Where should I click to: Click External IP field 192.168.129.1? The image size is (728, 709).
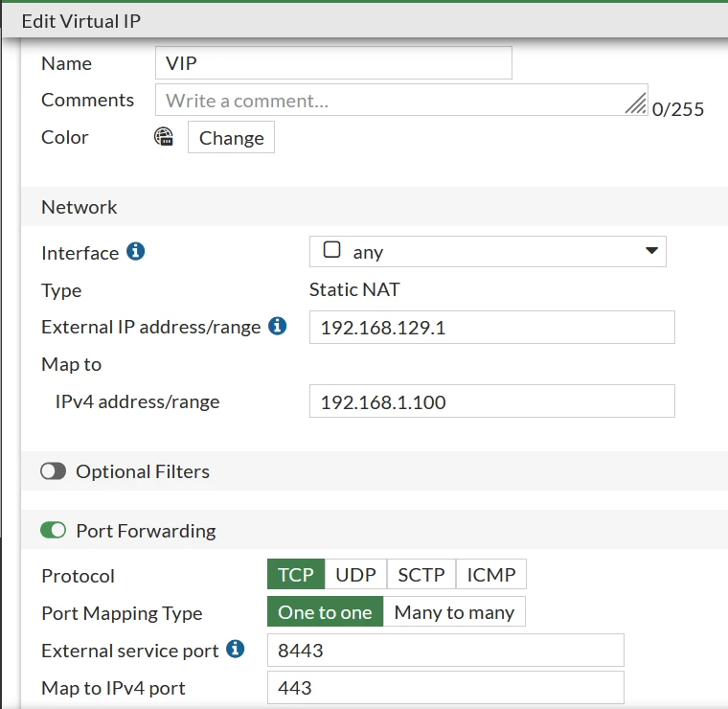point(492,328)
